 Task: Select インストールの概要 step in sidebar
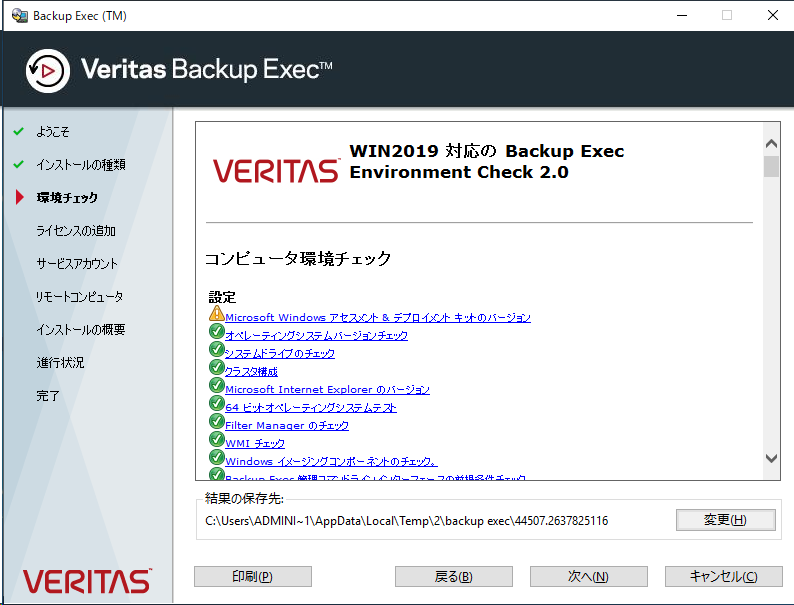tap(81, 330)
